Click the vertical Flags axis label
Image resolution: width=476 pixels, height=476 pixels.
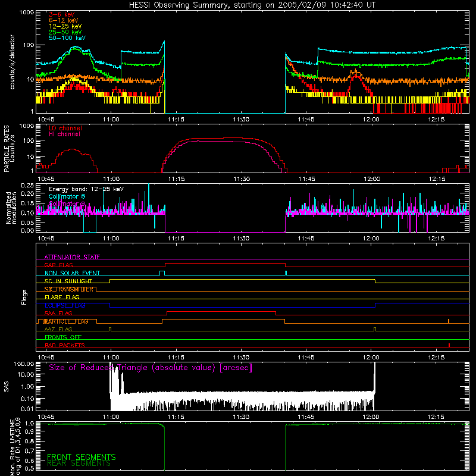pos(24,297)
